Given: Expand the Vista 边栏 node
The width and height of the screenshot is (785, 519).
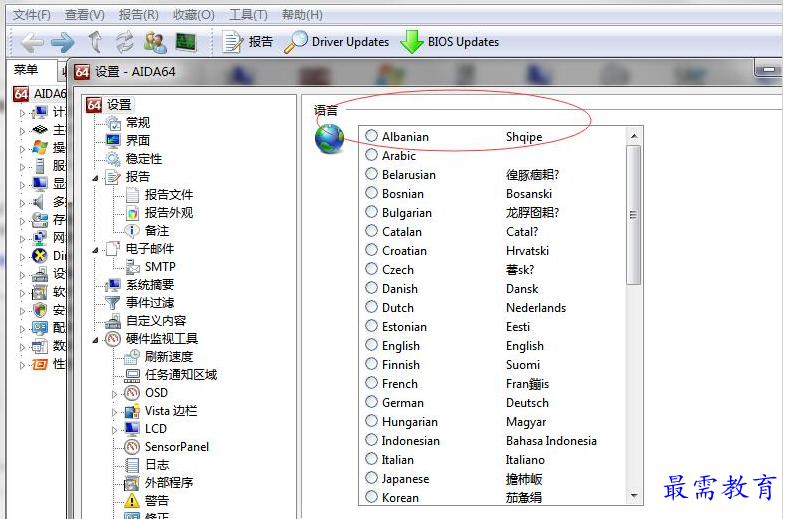Looking at the screenshot, I should (x=114, y=412).
